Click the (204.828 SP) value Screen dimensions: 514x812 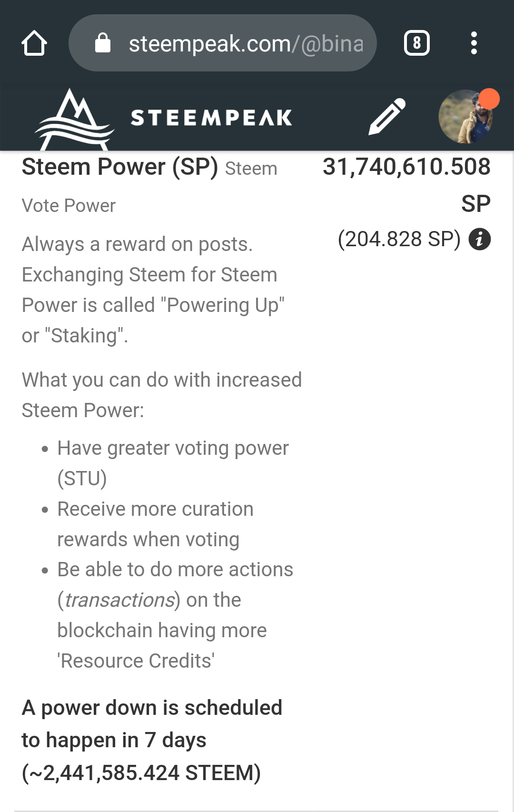[x=399, y=239]
